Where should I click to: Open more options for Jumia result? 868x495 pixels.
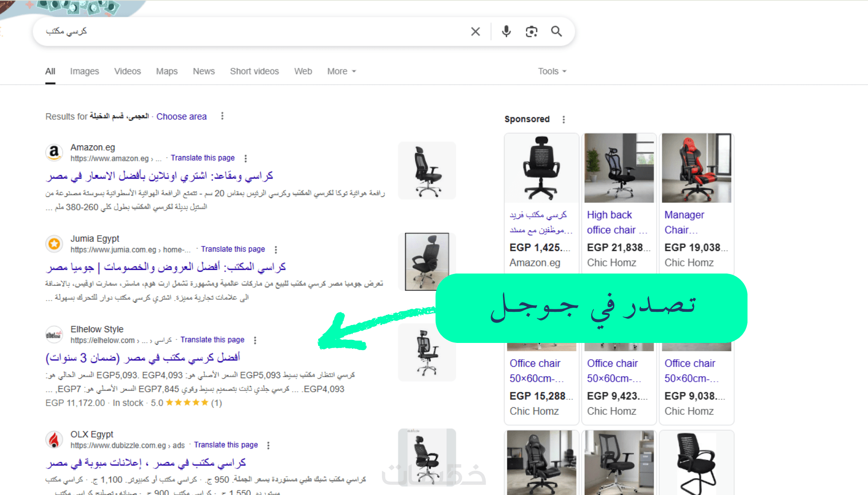[x=276, y=250]
